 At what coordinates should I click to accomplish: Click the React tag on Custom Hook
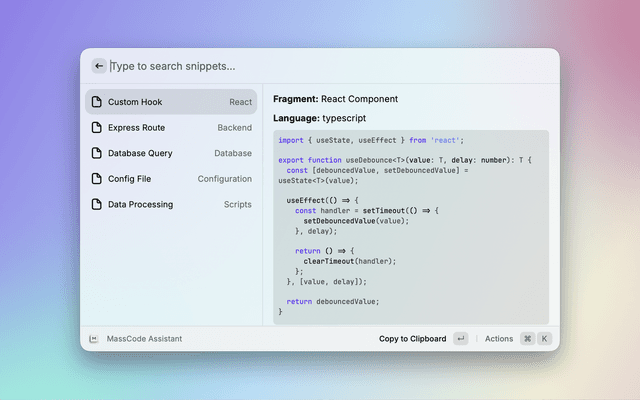click(x=240, y=102)
